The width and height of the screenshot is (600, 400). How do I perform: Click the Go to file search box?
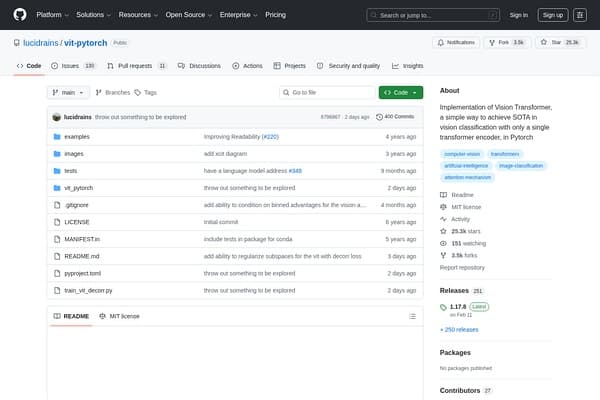click(x=327, y=93)
